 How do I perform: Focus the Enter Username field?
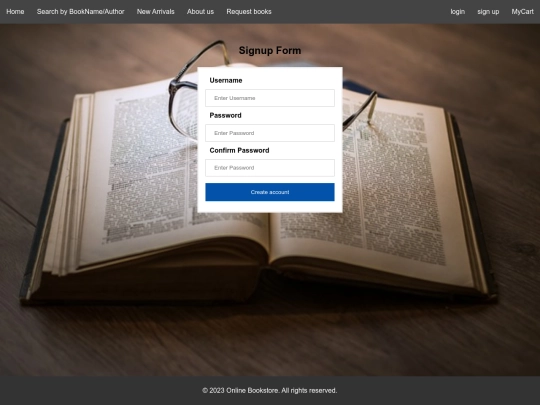pyautogui.click(x=270, y=98)
